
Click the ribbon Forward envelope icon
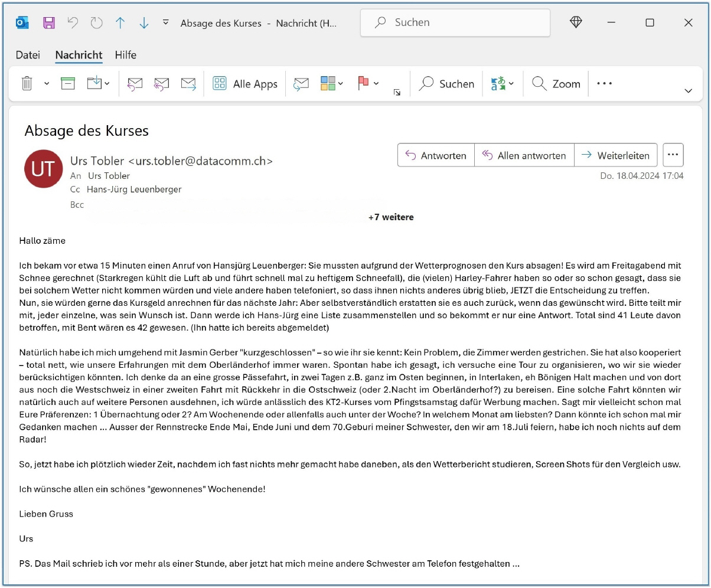pos(188,84)
